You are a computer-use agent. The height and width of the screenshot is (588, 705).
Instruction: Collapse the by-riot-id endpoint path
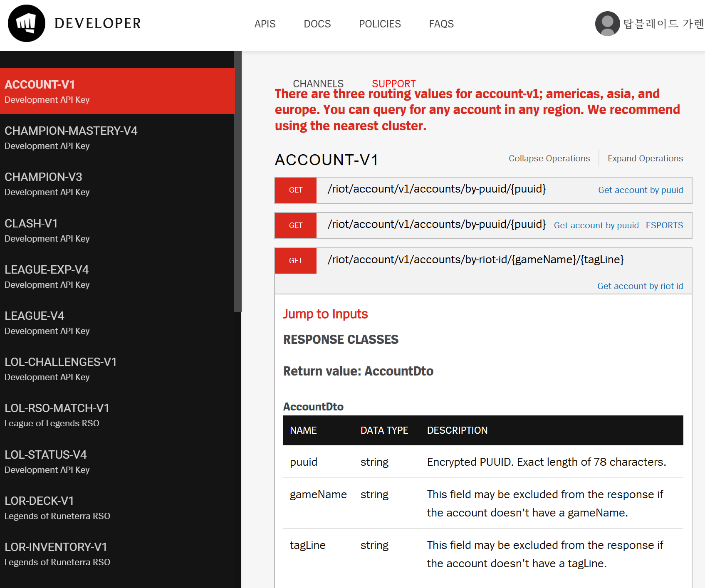point(475,259)
